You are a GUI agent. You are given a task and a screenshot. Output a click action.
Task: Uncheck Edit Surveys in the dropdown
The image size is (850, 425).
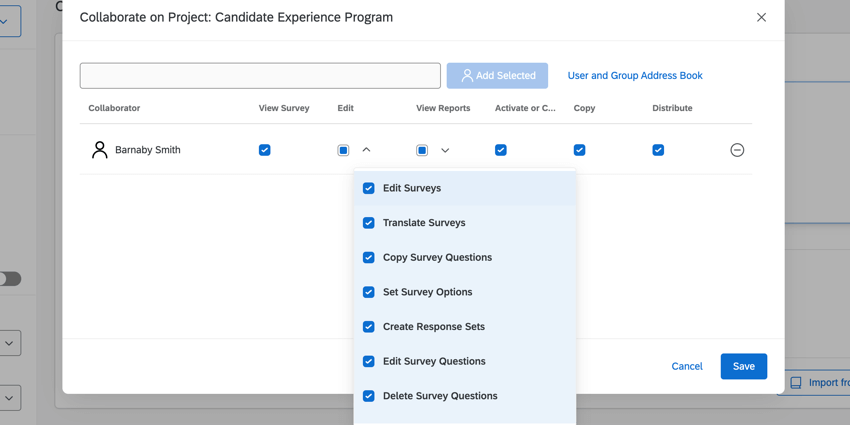369,188
